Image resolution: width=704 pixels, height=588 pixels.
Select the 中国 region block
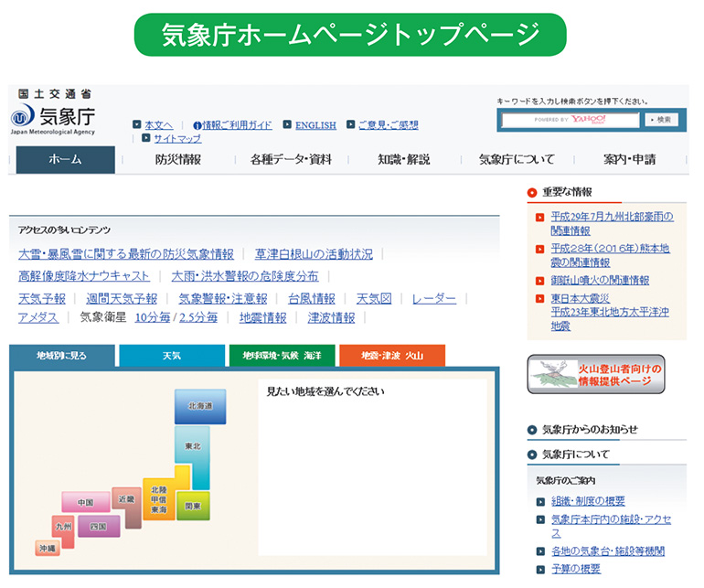(x=85, y=502)
